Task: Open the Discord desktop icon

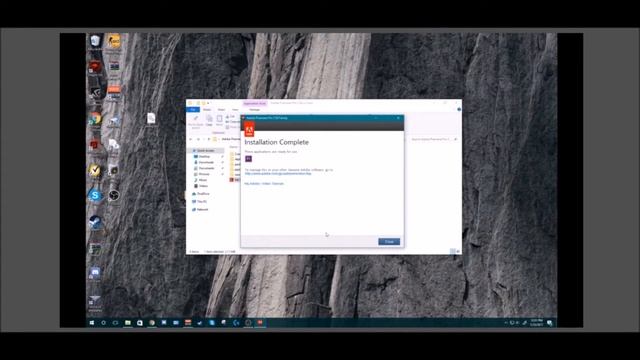Action: tap(95, 273)
